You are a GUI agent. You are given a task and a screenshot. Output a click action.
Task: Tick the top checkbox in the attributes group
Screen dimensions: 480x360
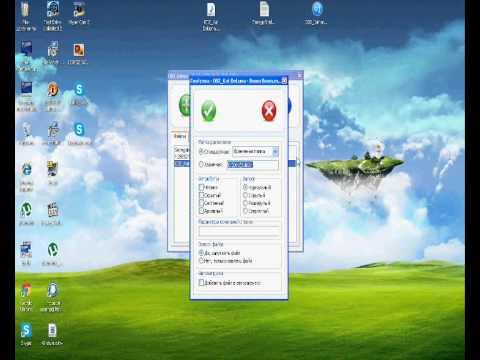pyautogui.click(x=201, y=187)
